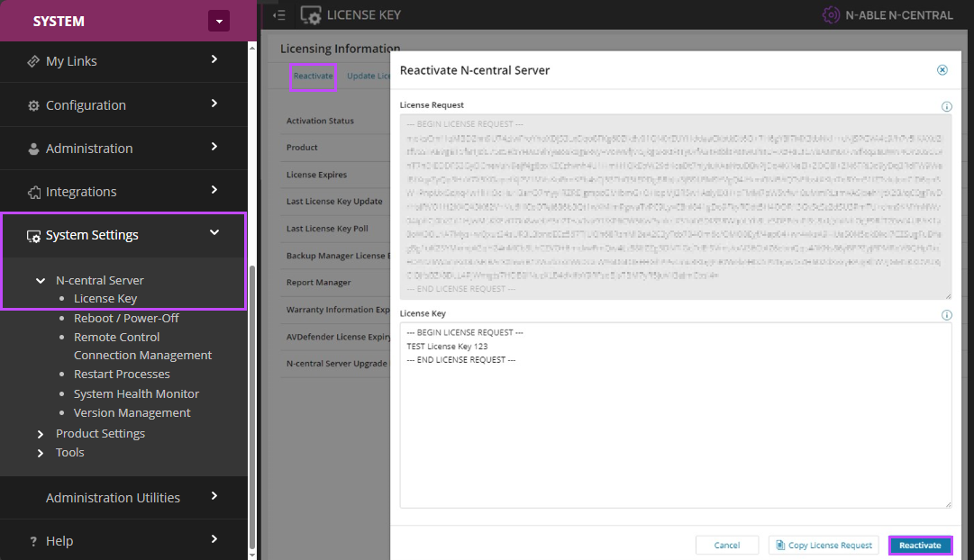
Task: Click the Administration person icon
Action: tap(33, 149)
